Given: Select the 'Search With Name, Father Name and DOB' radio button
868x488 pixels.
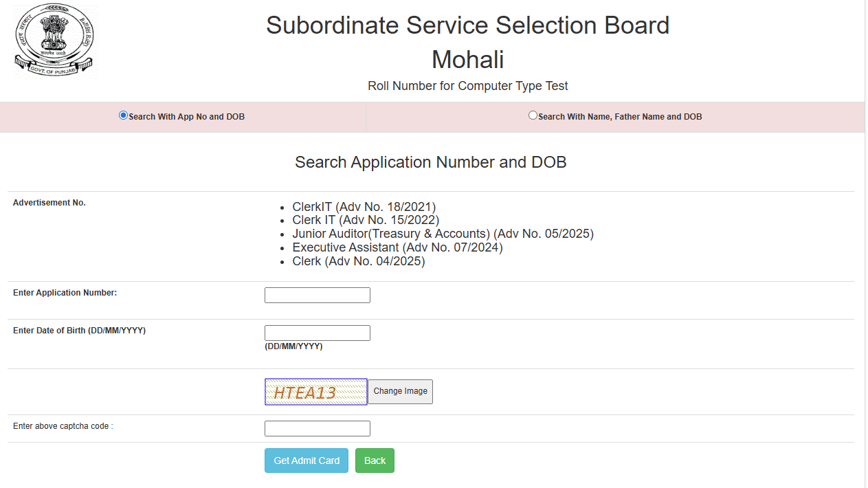Looking at the screenshot, I should pos(533,115).
